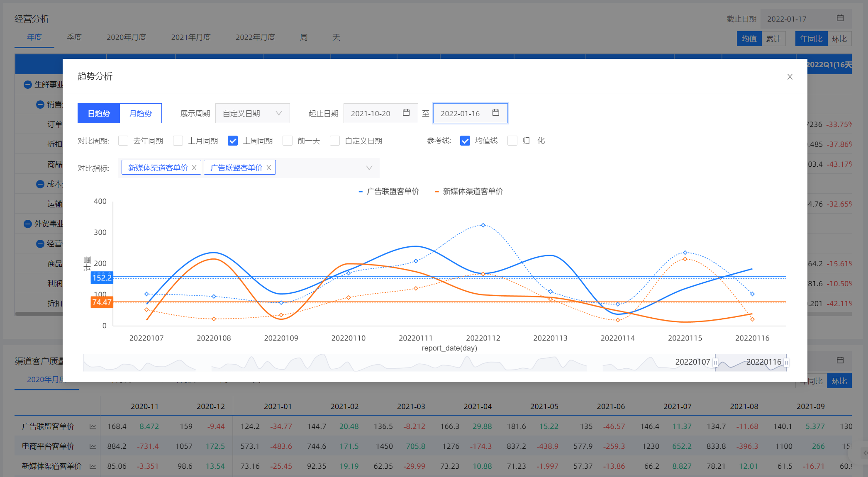Click the timeline range slider left handle

point(715,363)
